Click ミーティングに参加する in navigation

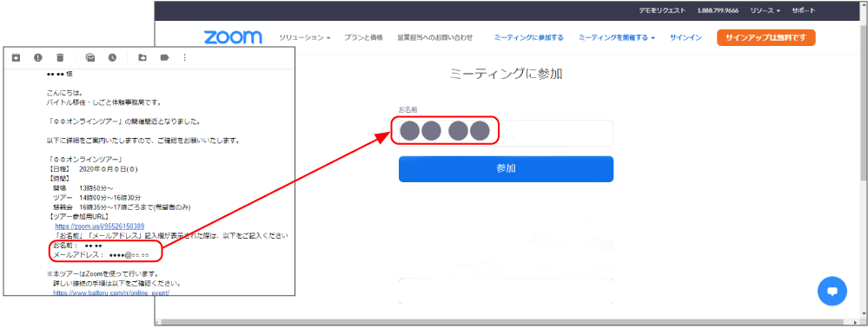[x=528, y=37]
